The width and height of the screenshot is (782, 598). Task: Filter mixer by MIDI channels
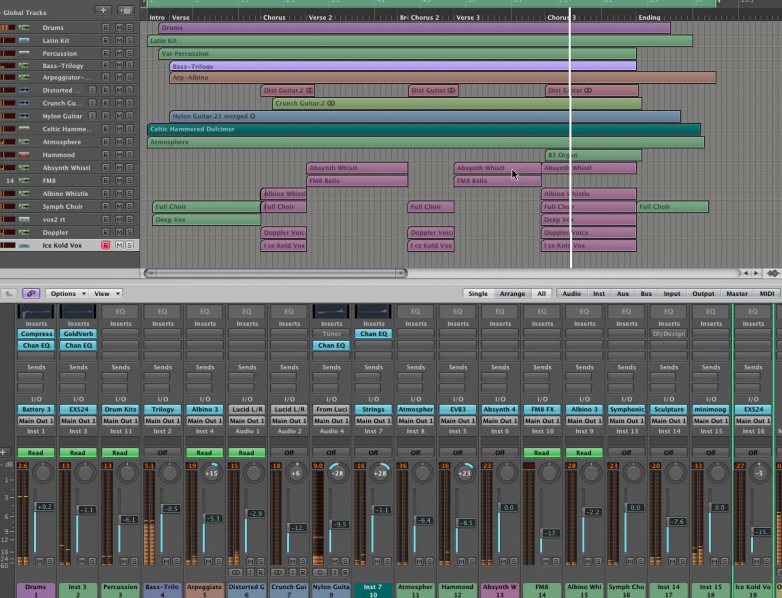[x=767, y=293]
